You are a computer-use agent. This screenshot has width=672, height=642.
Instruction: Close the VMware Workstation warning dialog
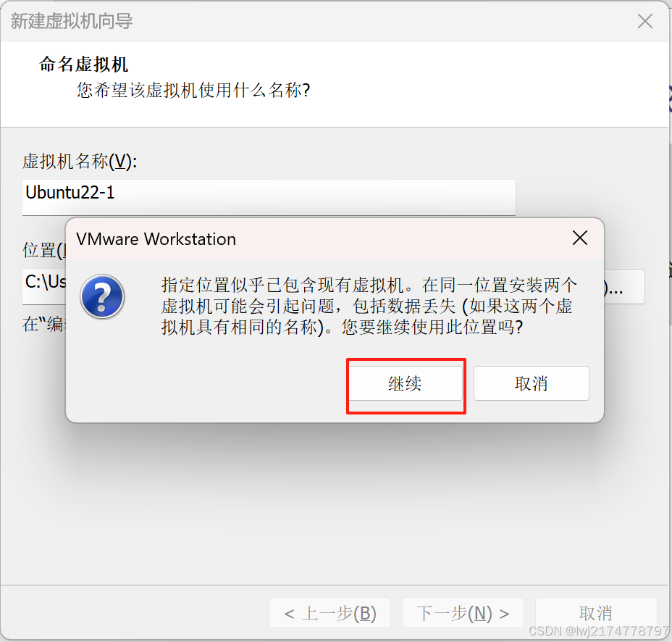(580, 238)
